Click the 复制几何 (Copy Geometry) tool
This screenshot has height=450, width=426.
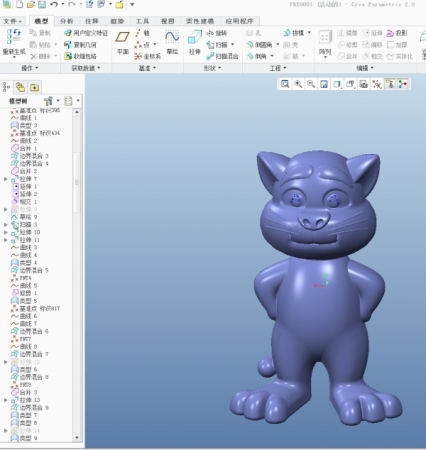pyautogui.click(x=80, y=44)
